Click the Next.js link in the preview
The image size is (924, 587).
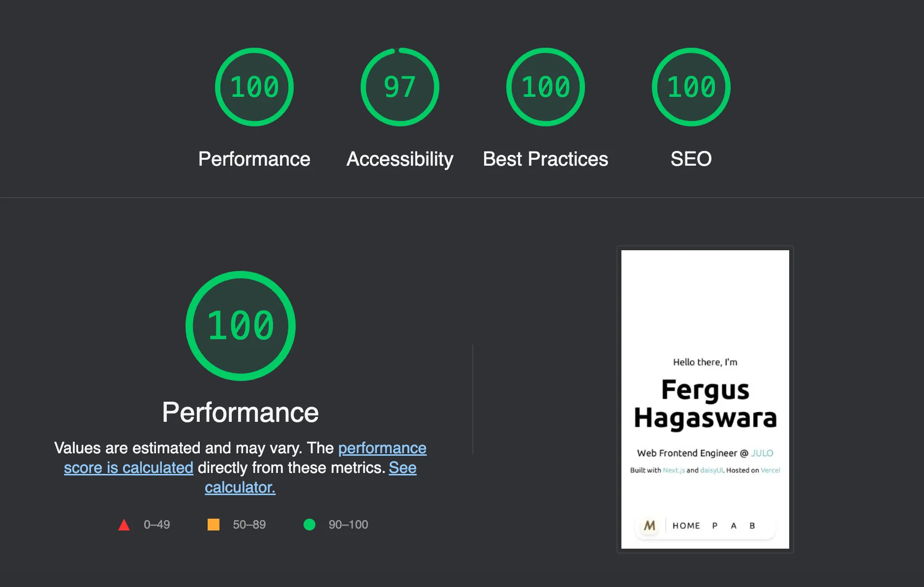point(673,470)
